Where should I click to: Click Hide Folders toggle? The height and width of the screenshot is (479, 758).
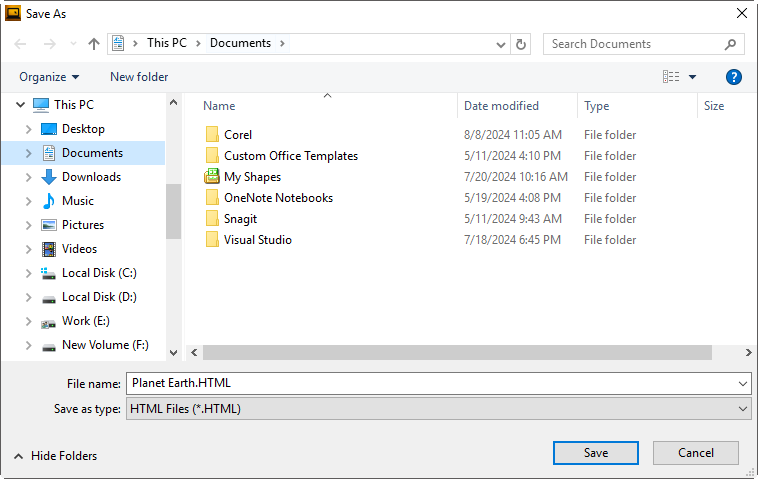56,456
